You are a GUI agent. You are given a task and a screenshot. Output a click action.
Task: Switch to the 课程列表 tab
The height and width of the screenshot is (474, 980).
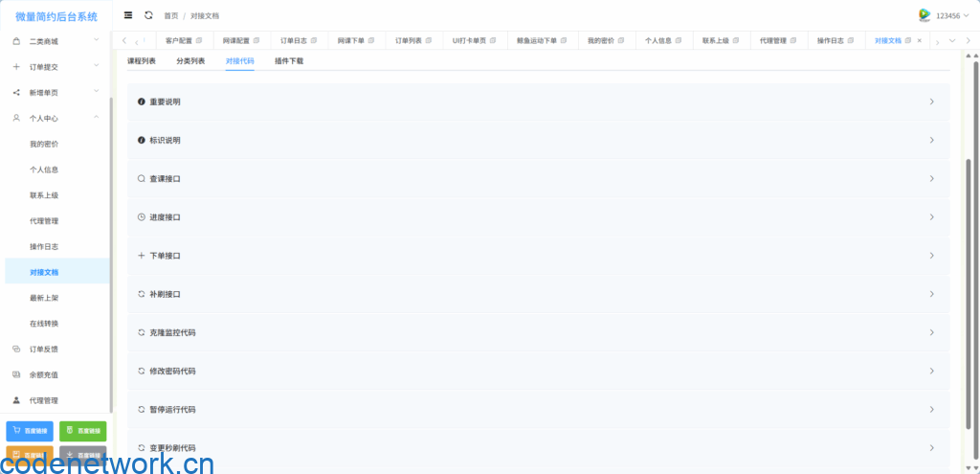tap(142, 60)
